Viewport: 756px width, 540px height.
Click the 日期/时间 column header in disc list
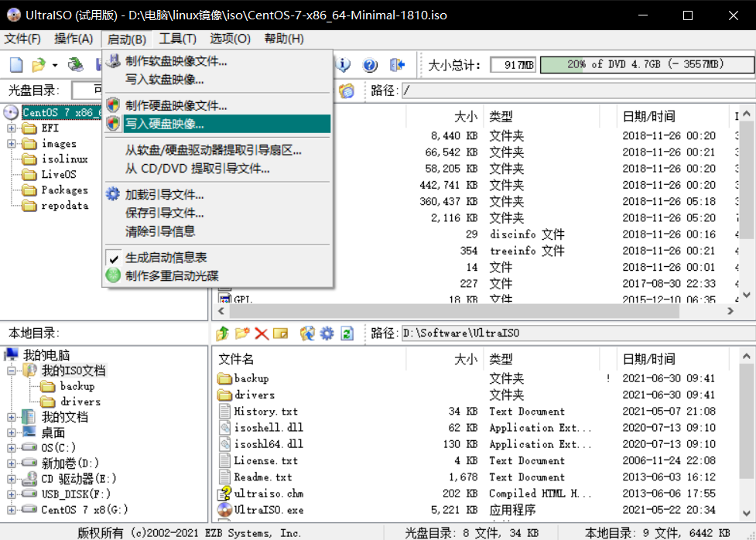672,116
